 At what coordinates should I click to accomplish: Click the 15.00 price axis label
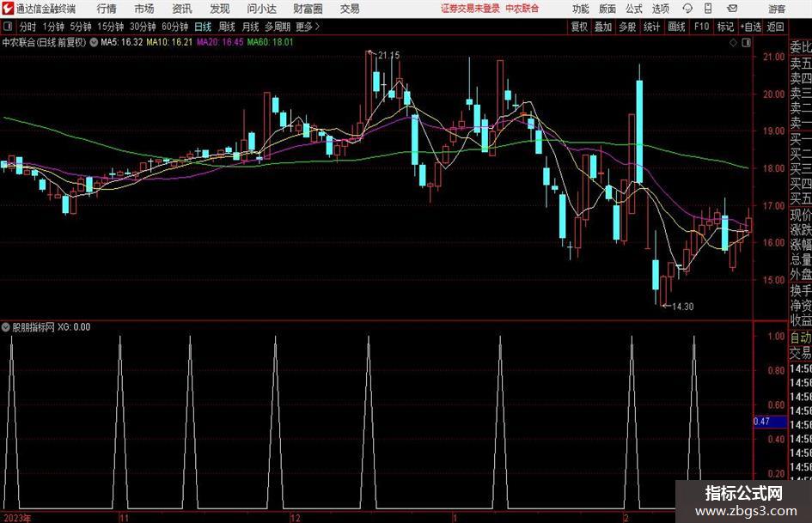click(773, 280)
